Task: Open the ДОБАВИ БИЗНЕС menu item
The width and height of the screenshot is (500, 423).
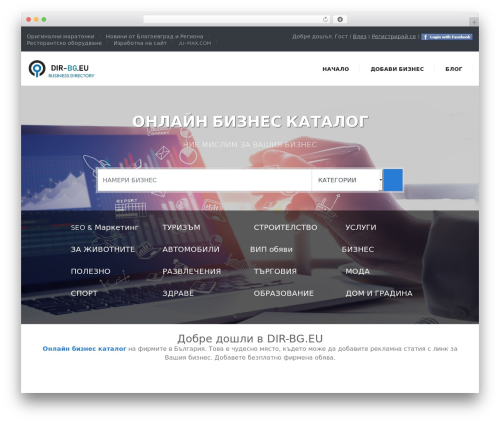Action: [x=397, y=69]
